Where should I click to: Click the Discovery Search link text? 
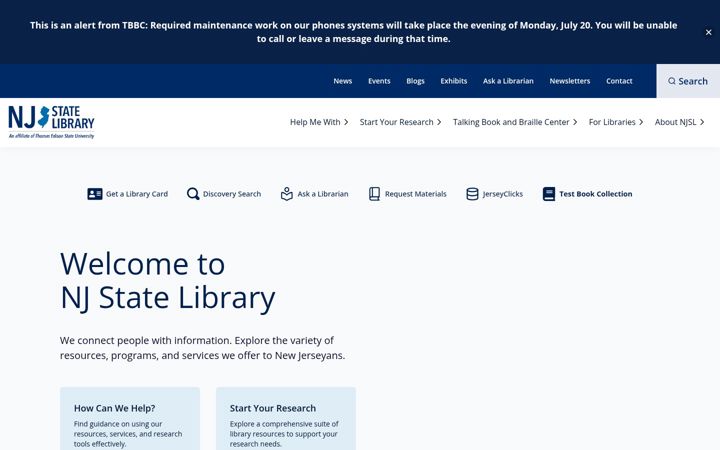232,194
